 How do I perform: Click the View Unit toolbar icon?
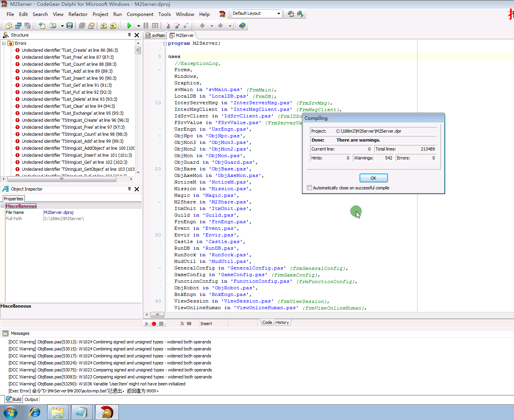coord(9,26)
